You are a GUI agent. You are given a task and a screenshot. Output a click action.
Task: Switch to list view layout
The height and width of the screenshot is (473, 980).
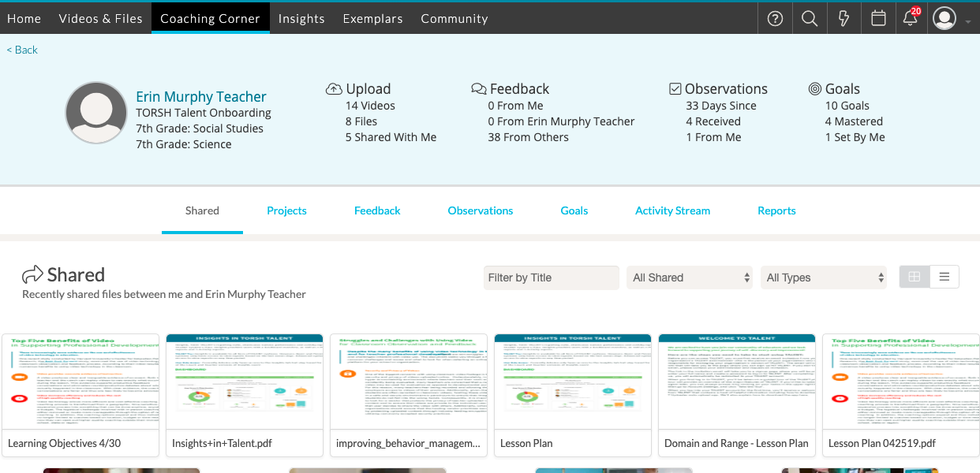point(944,277)
